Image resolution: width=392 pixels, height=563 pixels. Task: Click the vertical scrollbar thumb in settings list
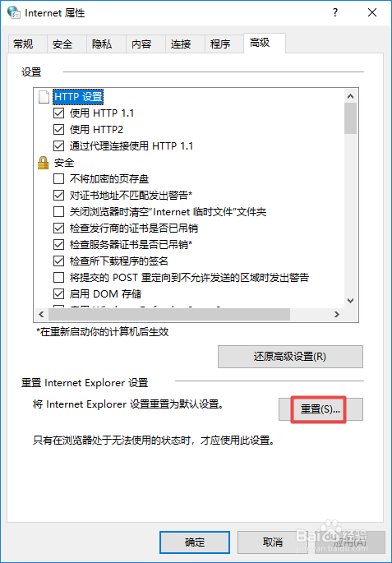click(351, 118)
